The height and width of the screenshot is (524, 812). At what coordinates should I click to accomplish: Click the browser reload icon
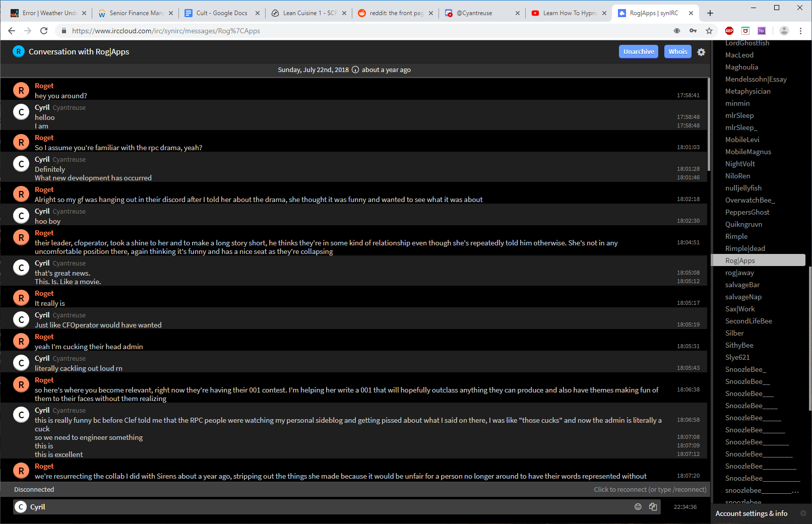pos(44,31)
